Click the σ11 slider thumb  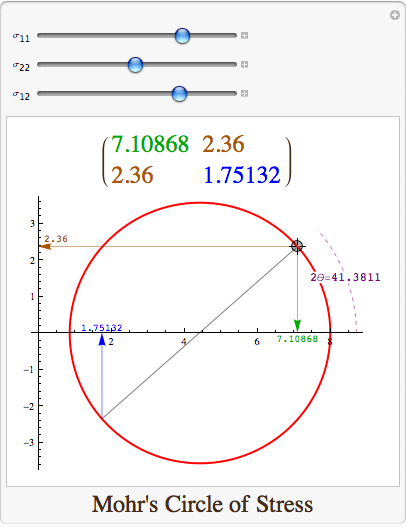pyautogui.click(x=182, y=35)
